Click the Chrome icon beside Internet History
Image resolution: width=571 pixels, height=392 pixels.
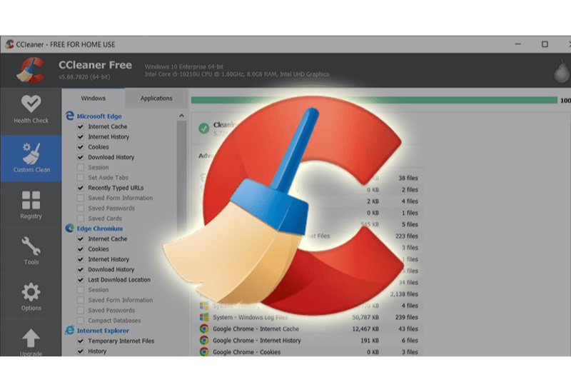(204, 341)
